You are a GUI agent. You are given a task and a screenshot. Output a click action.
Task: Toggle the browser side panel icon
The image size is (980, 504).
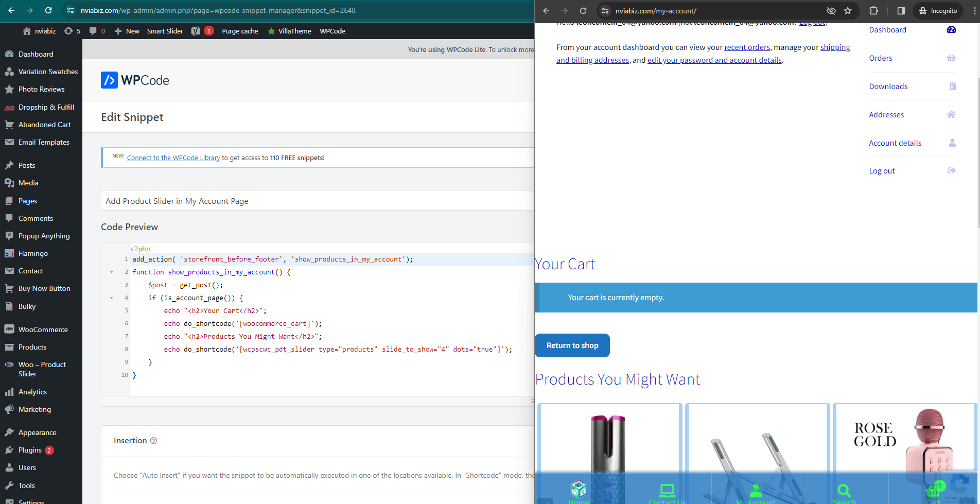[x=901, y=11]
